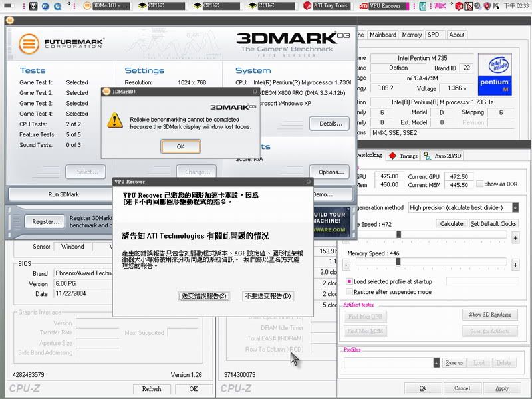The width and height of the screenshot is (532, 399).
Task: Click the wolf head icon in the taskbar
Action: [x=33, y=6]
